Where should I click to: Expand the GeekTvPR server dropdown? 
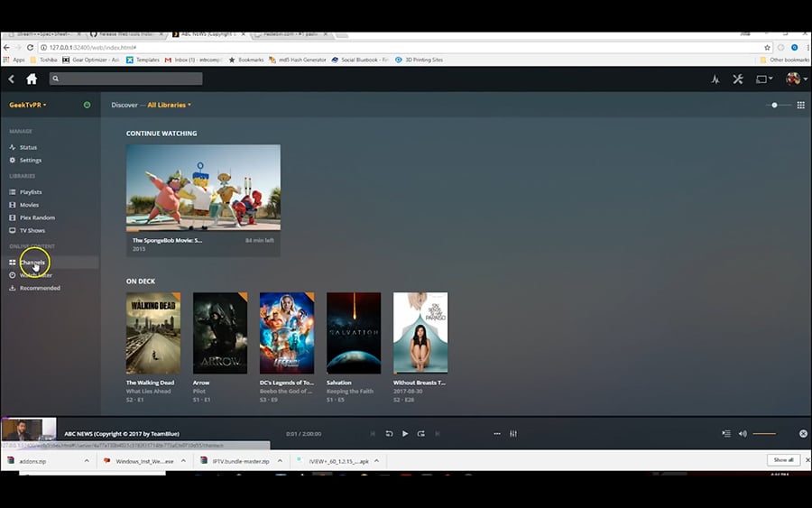[x=27, y=105]
